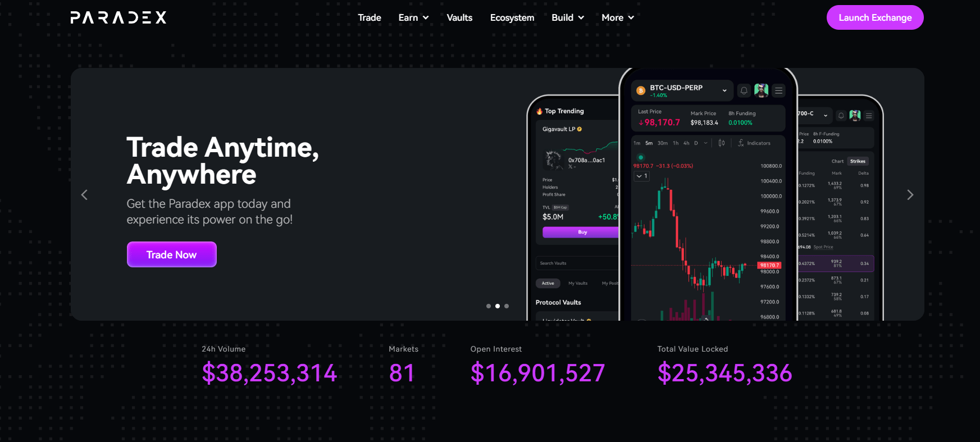The width and height of the screenshot is (980, 442).
Task: Click the Protocol Vaults heading
Action: pyautogui.click(x=558, y=302)
